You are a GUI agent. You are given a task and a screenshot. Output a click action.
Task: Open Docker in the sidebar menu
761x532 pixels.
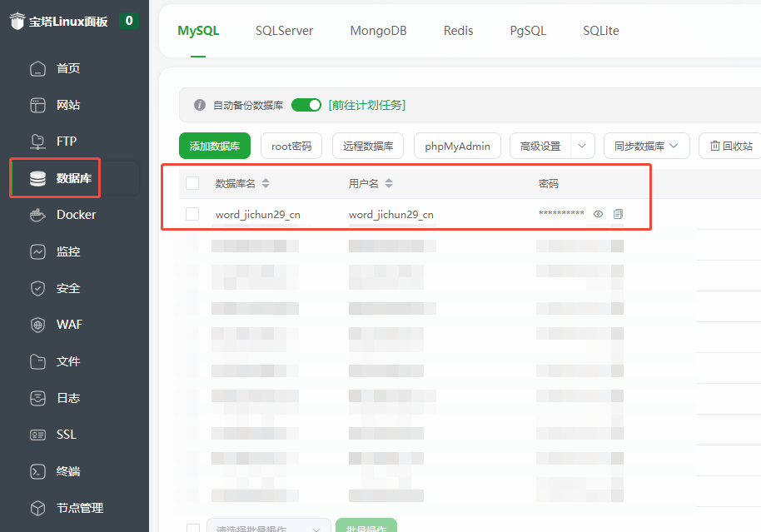tap(77, 215)
